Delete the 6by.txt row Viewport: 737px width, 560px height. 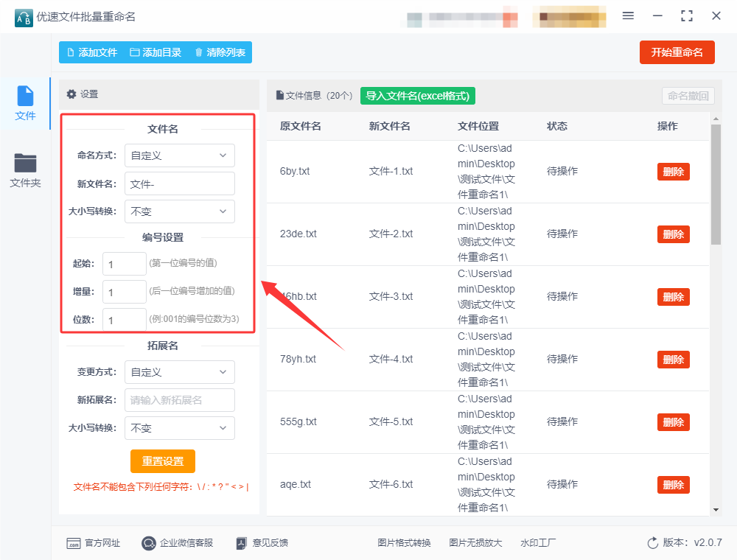pyautogui.click(x=673, y=172)
